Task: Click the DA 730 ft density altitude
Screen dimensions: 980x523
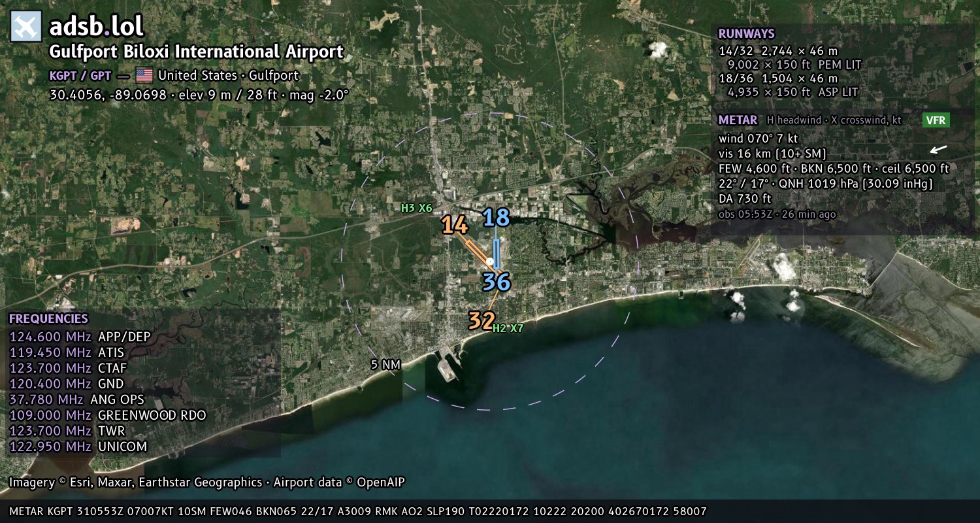Action: pos(745,199)
